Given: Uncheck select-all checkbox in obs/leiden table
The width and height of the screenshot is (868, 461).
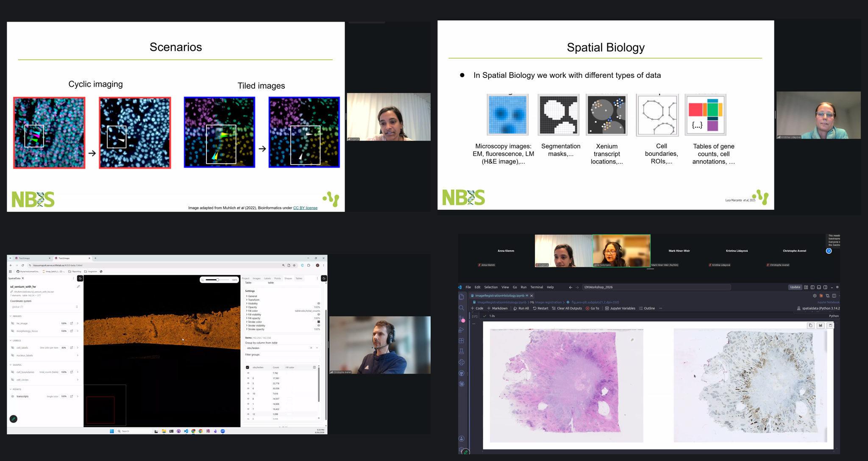Looking at the screenshot, I should 248,367.
